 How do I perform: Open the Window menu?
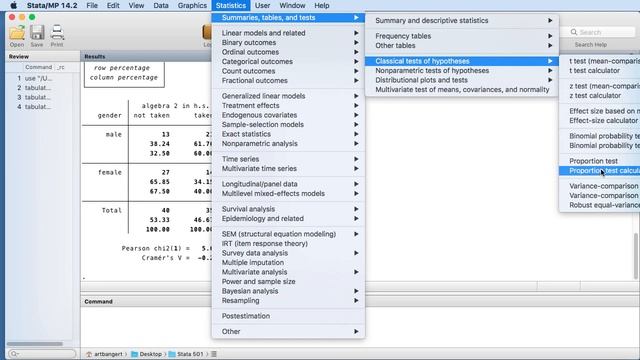coord(292,5)
